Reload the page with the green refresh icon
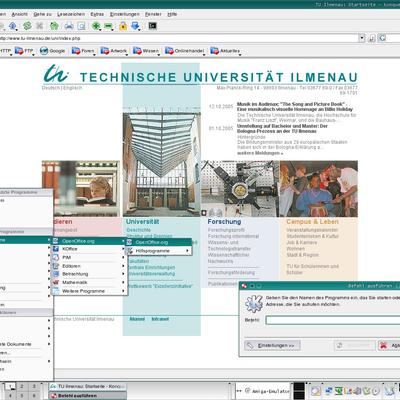Screen dimensions: 400x400 click(x=27, y=26)
